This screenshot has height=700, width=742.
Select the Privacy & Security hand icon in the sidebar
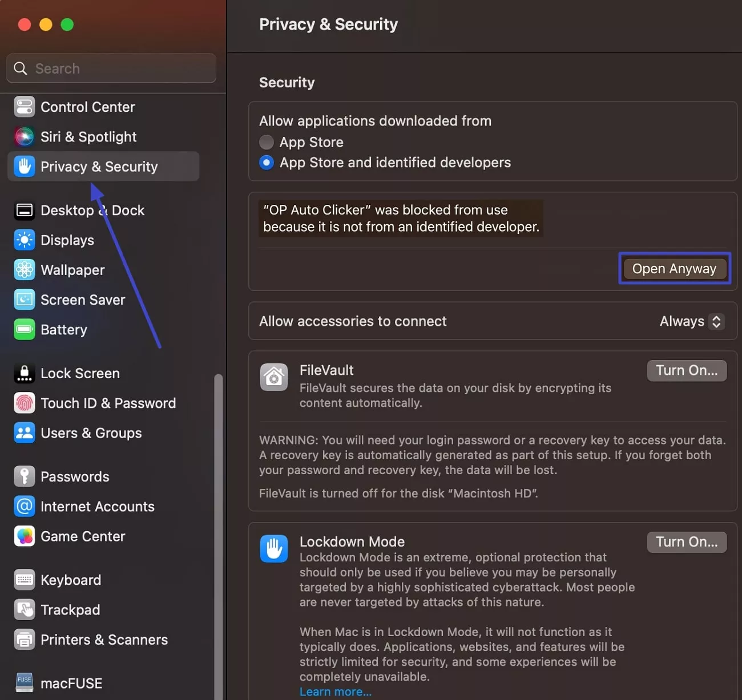click(x=25, y=167)
